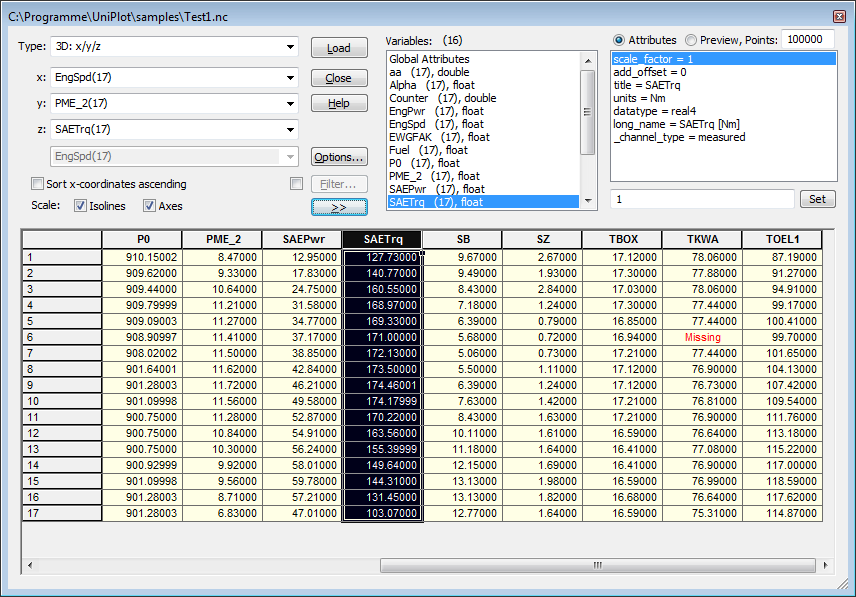
Task: Select row header 1 in the table
Action: pyautogui.click(x=62, y=258)
